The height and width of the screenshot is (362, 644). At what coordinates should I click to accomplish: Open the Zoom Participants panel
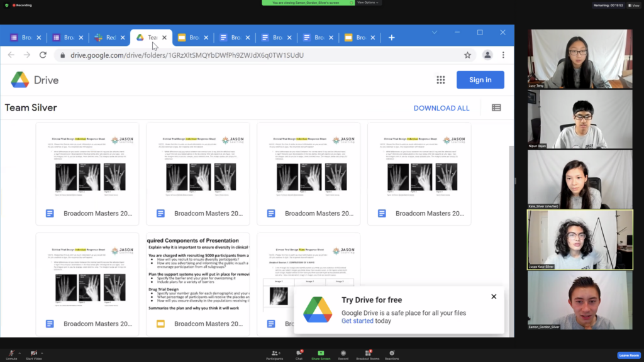coord(274,356)
